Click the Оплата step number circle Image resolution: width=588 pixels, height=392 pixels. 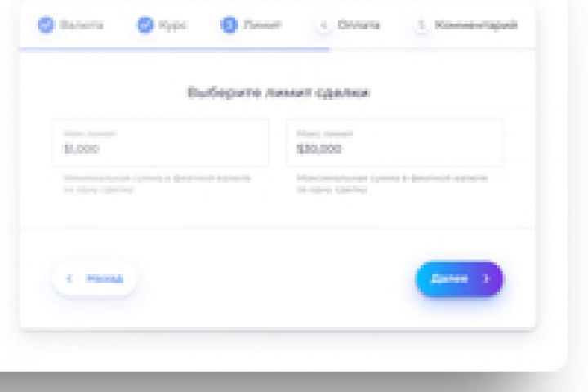(324, 25)
